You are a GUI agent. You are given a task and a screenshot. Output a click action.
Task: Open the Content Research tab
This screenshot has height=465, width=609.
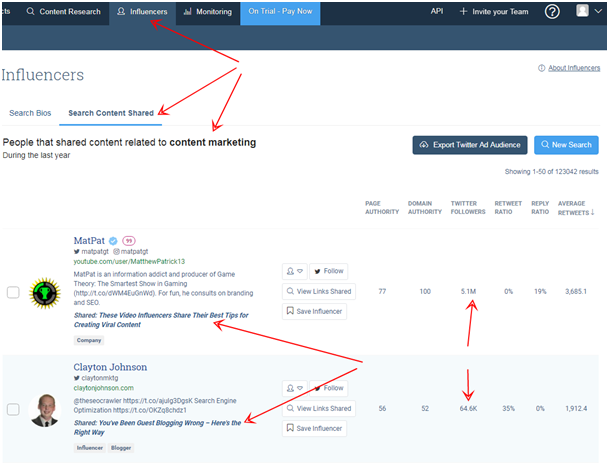(63, 12)
